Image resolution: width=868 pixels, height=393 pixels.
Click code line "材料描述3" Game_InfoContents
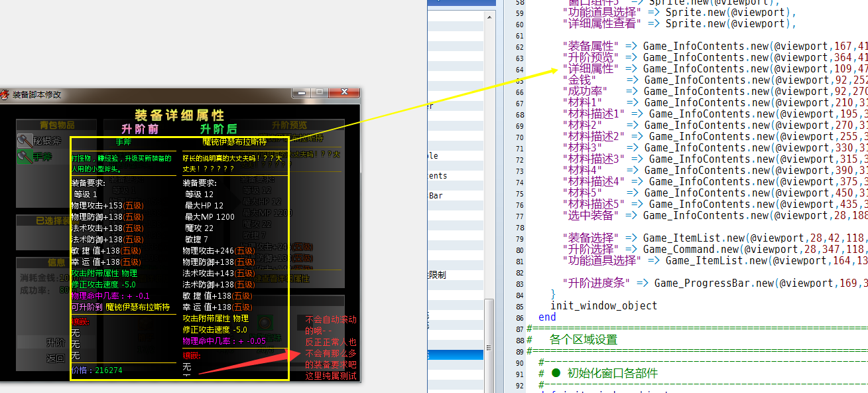(x=714, y=159)
